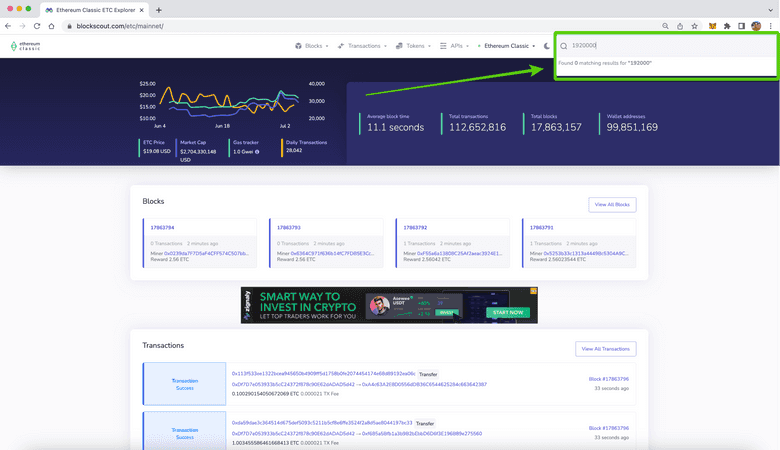This screenshot has height=450, width=780.
Task: Click the search magnifier icon in explorer
Action: tap(564, 46)
